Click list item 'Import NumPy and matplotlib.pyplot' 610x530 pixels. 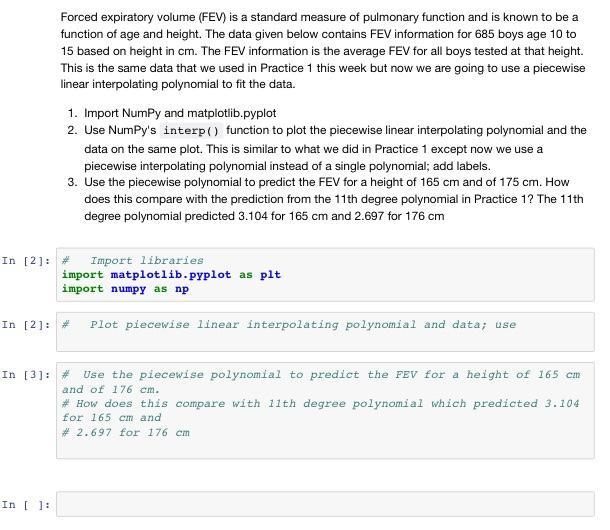click(x=180, y=113)
